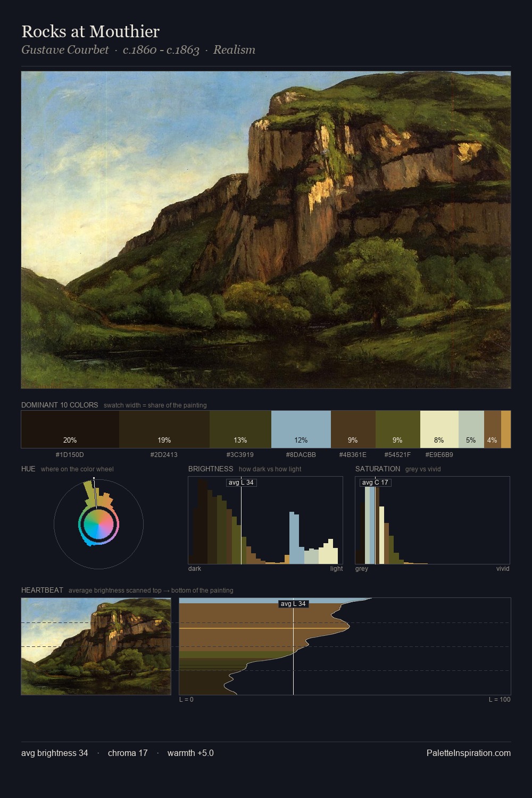Click the 'c.1860 - c.1863' date text
532x798 pixels.
coord(161,50)
